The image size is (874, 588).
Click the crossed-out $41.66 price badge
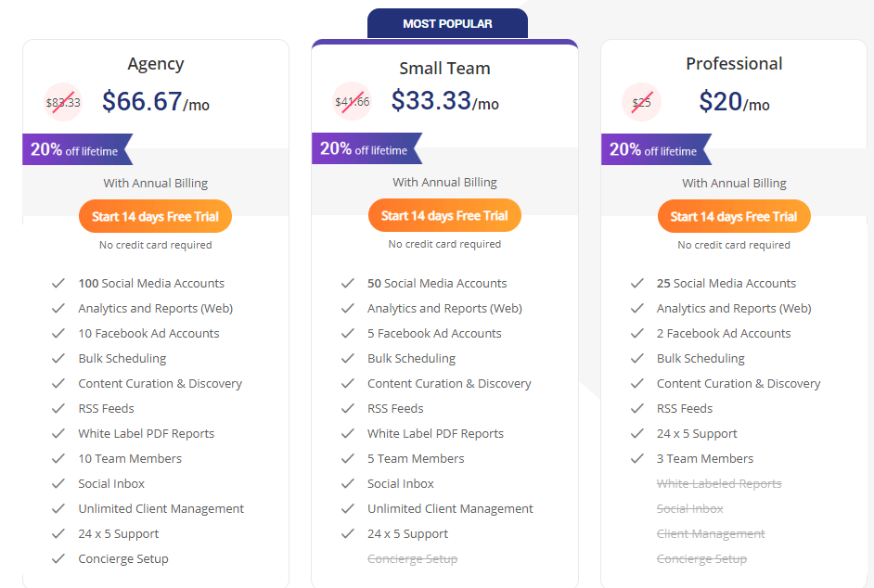(353, 102)
